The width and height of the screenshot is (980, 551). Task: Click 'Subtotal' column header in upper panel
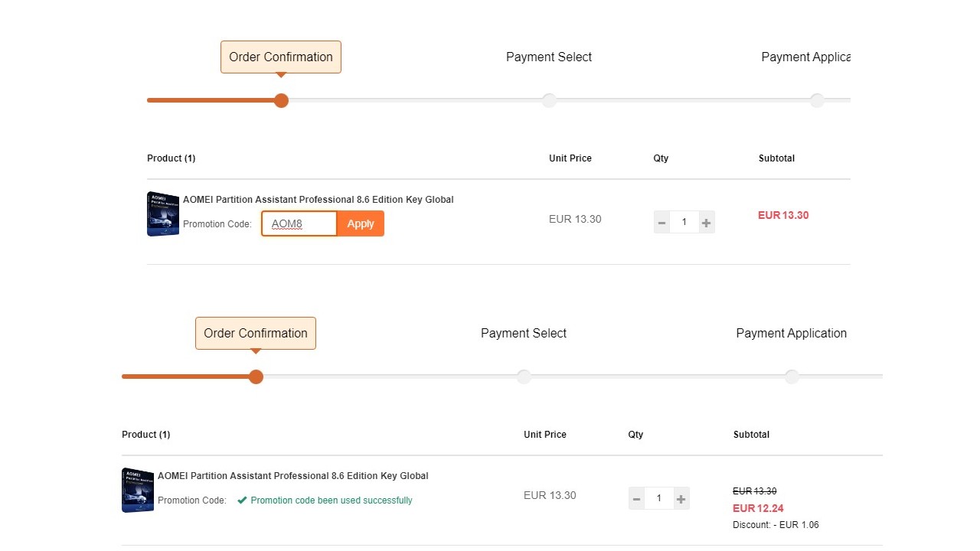pos(776,158)
